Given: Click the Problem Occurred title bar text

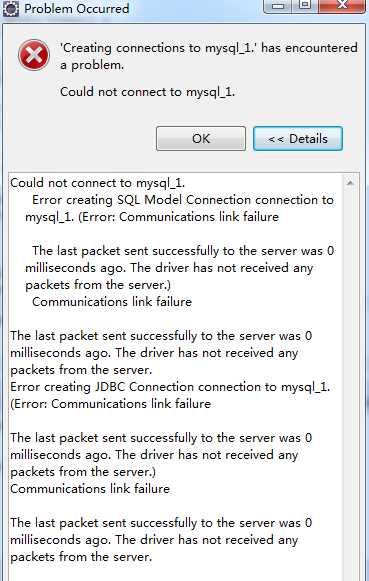Looking at the screenshot, I should click(77, 8).
